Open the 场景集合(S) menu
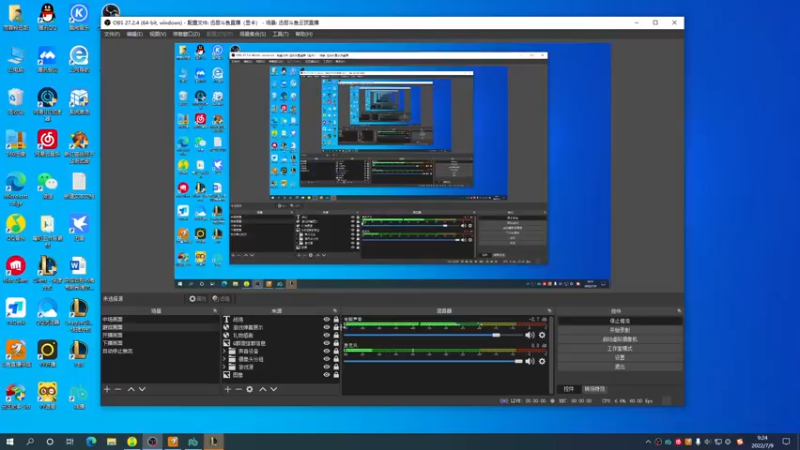Image resolution: width=800 pixels, height=450 pixels. click(253, 34)
